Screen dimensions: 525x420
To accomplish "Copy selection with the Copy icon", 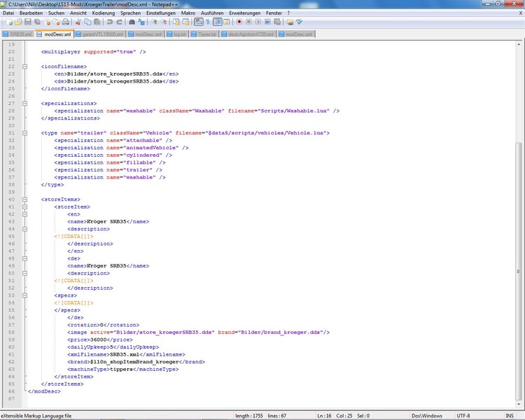I will pyautogui.click(x=87, y=22).
